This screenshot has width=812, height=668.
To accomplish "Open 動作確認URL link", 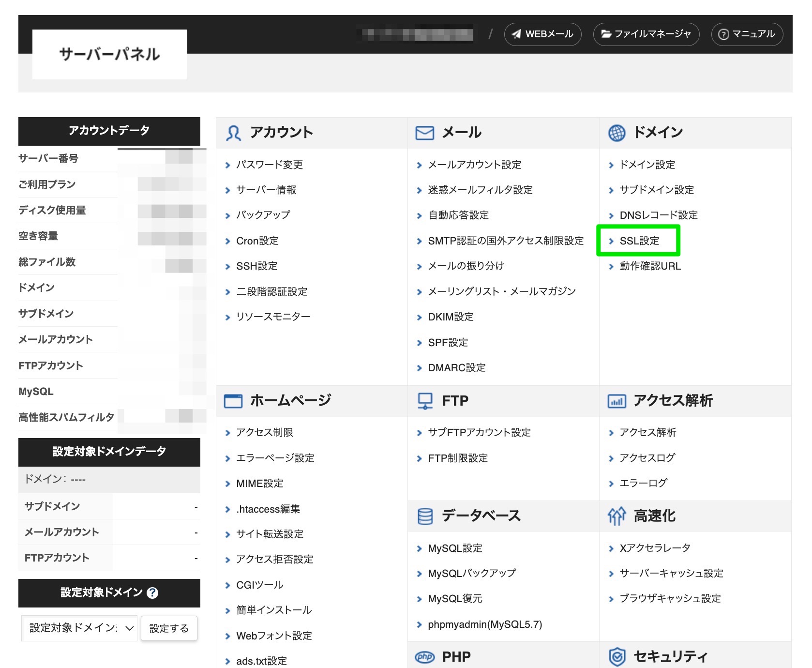I will click(650, 266).
